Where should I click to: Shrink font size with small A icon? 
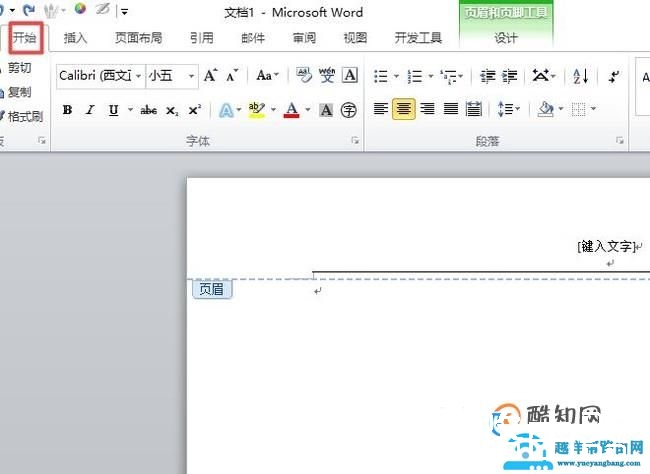coord(232,75)
